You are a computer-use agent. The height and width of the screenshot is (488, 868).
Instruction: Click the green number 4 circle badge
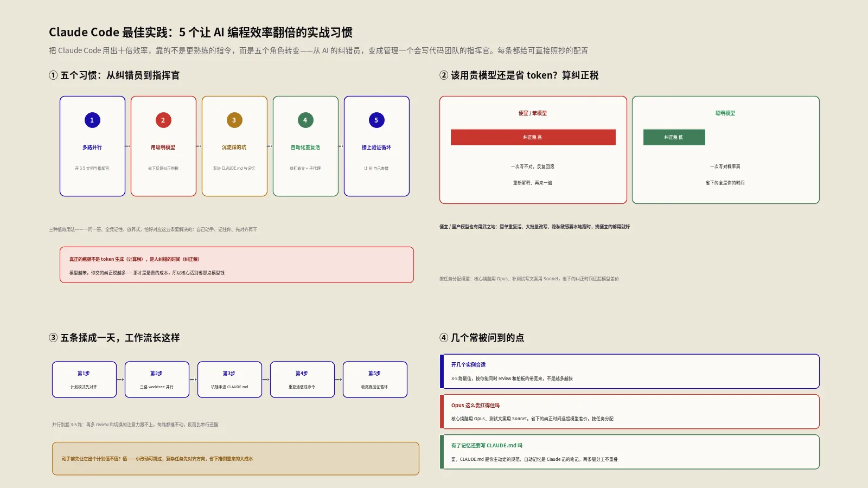305,120
